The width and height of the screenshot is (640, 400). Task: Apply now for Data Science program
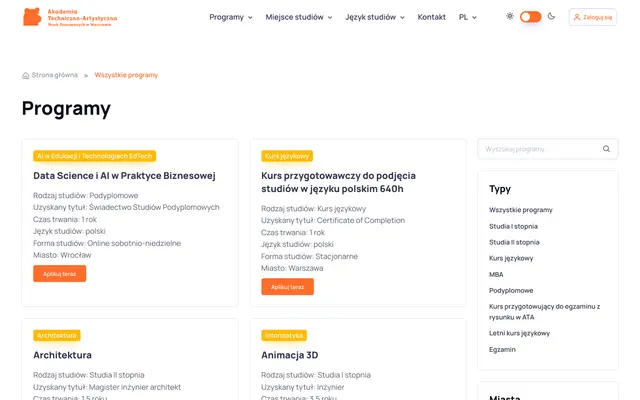coord(60,273)
